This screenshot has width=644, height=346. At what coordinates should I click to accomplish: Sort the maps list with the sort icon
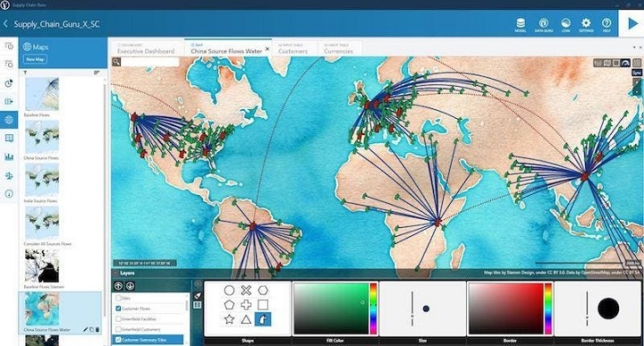(97, 72)
